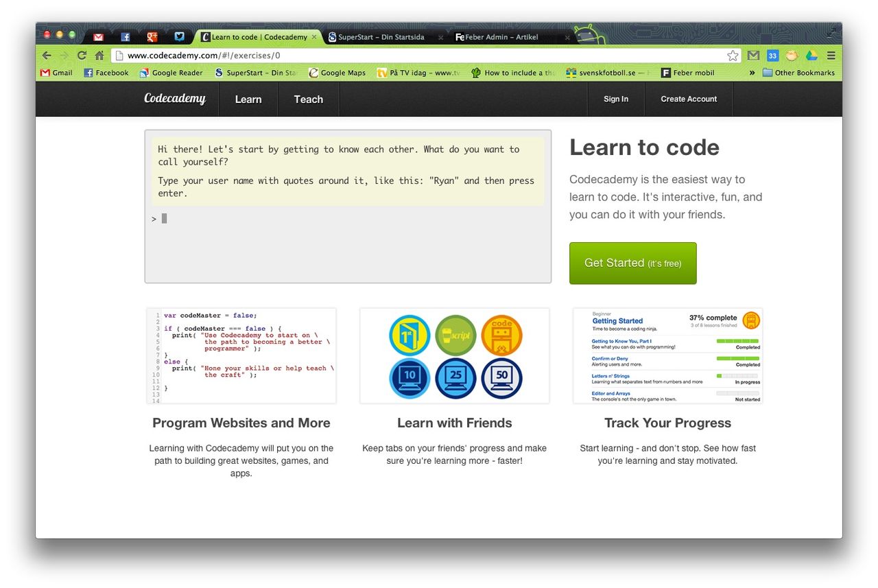Click the browser home icon
Viewport: 878px width, 588px height.
tap(99, 56)
